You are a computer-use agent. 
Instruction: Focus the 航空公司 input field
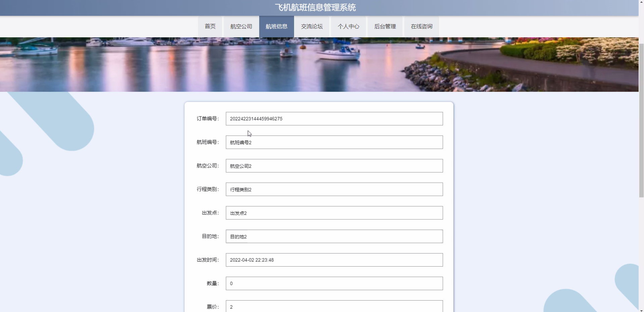point(334,166)
